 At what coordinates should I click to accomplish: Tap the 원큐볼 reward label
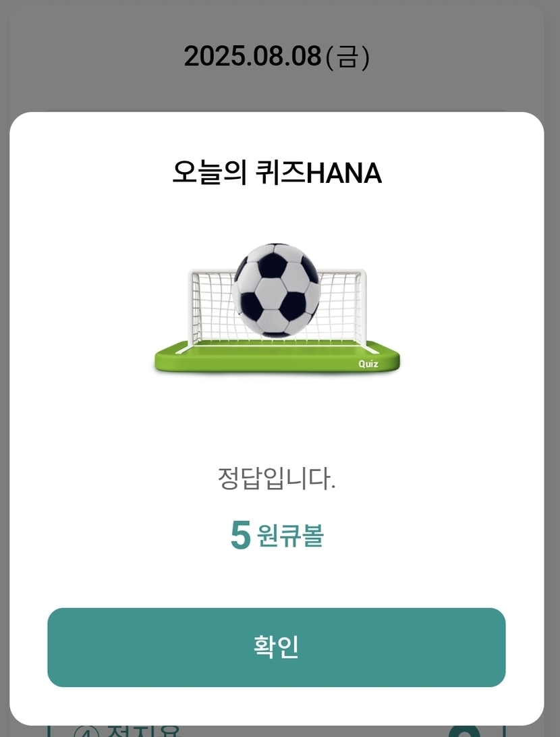[290, 537]
